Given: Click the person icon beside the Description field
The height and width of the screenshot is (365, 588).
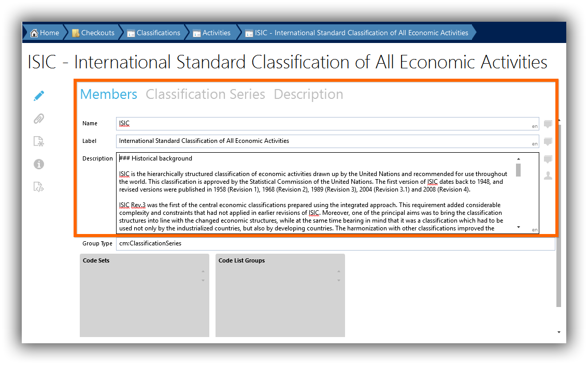Looking at the screenshot, I should (548, 176).
